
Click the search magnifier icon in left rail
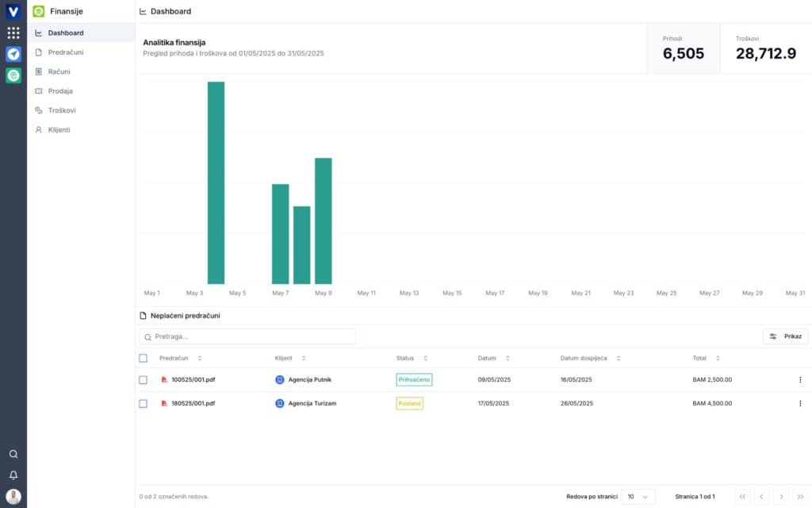pyautogui.click(x=13, y=454)
